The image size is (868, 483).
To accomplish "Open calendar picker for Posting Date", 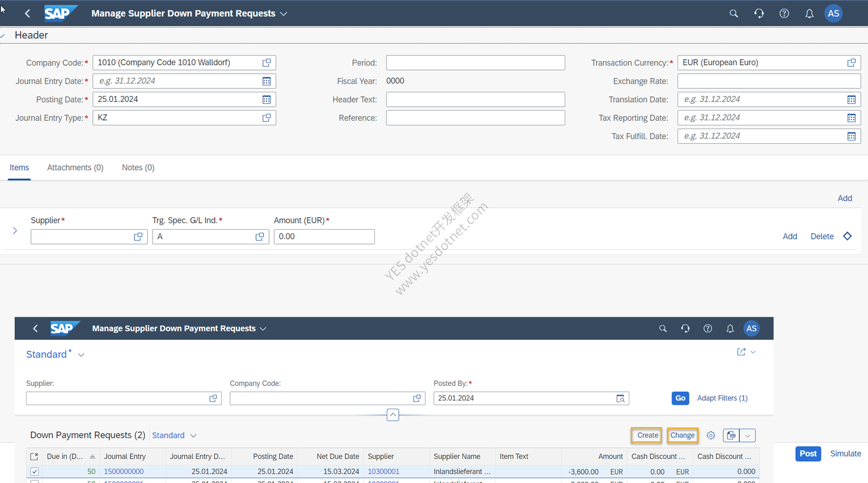I will pos(266,100).
